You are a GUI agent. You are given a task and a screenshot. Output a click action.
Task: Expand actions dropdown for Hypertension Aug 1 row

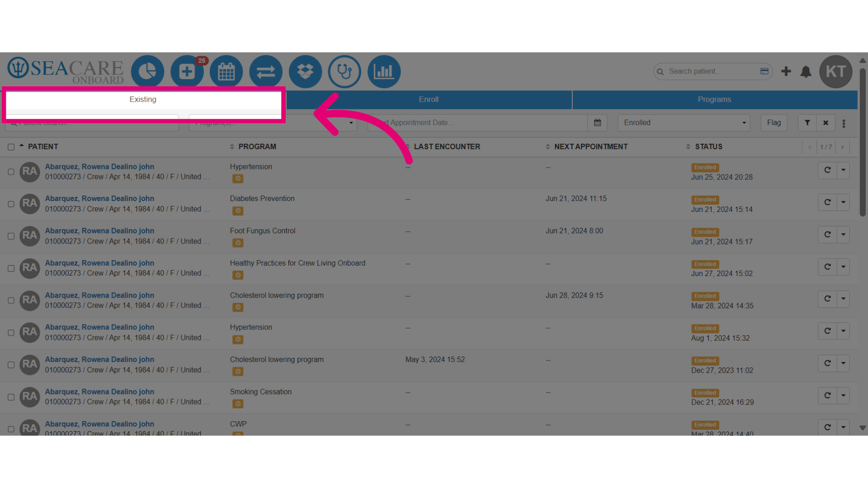[843, 331]
